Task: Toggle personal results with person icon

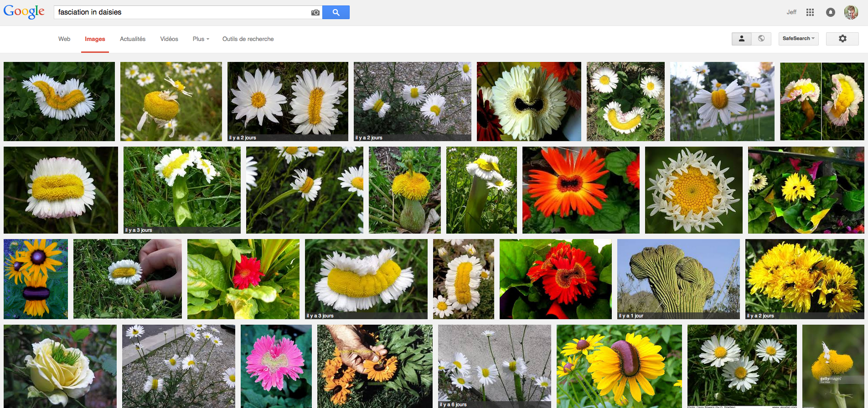Action: (741, 39)
